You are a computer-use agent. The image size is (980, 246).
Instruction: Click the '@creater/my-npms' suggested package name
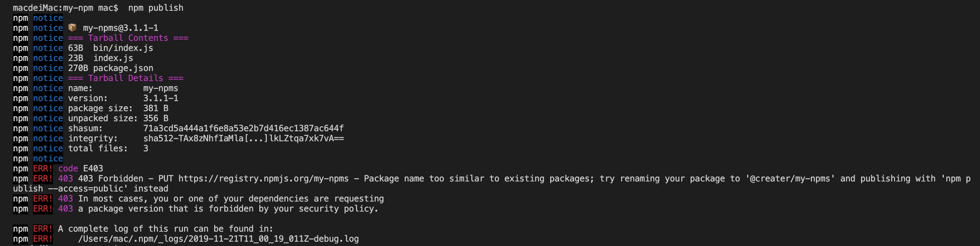pos(790,179)
